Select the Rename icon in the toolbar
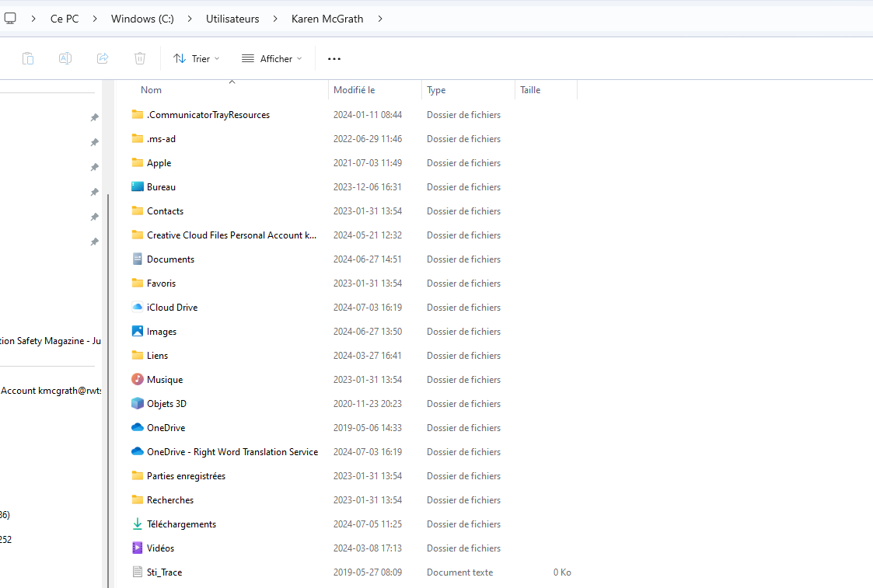 tap(65, 58)
